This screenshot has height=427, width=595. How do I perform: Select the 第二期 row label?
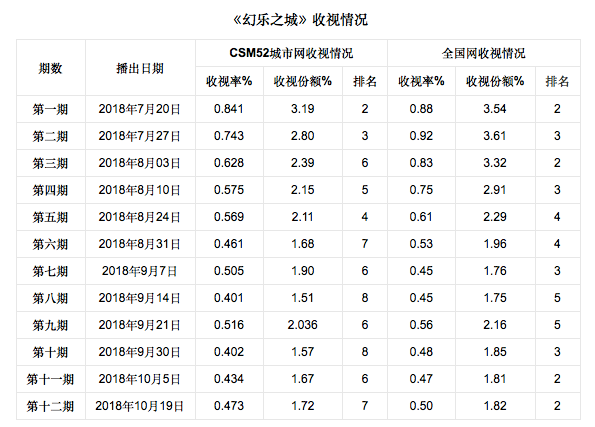[50, 136]
